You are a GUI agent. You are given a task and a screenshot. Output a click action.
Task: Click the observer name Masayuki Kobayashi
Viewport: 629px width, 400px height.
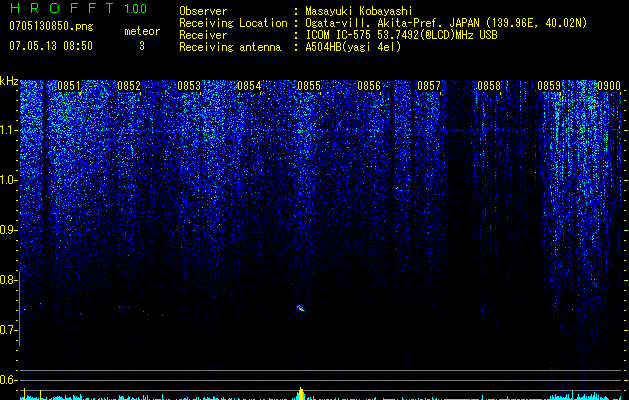(359, 11)
